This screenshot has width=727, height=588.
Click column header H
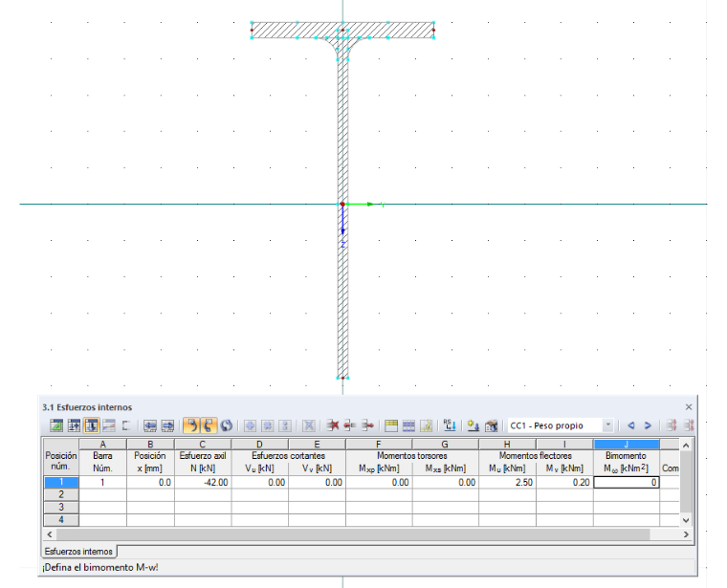tap(507, 445)
